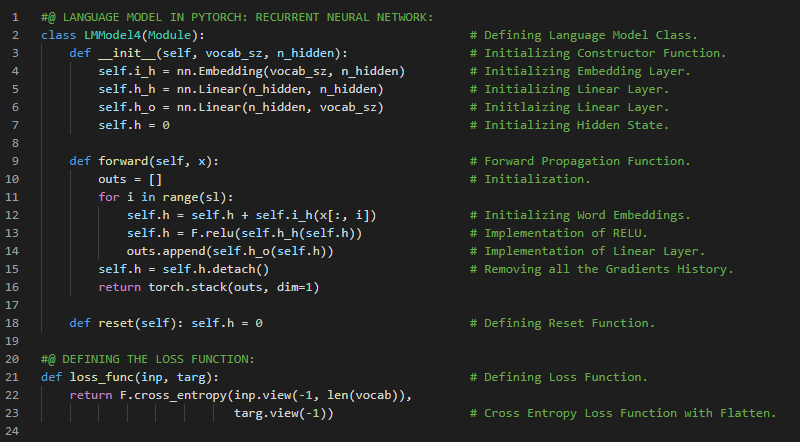Click line number 18 in the gutter
Screen dimensions: 800x442
12,323
